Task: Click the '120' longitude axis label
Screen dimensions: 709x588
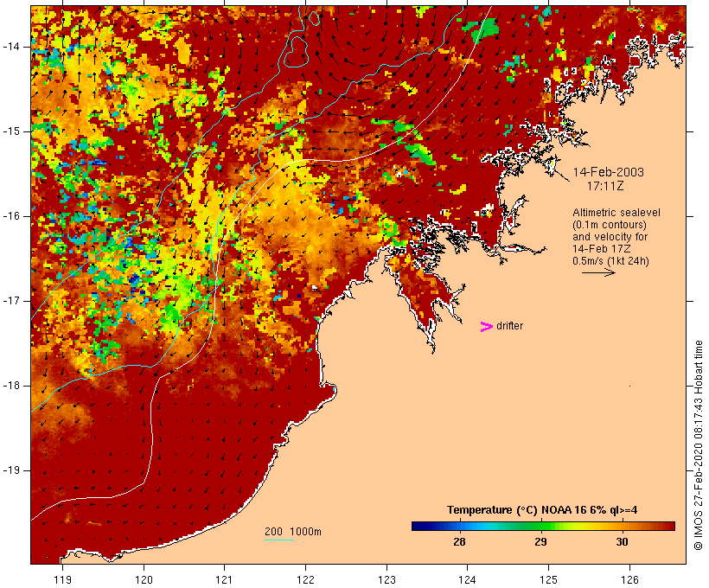Action: pyautogui.click(x=144, y=579)
